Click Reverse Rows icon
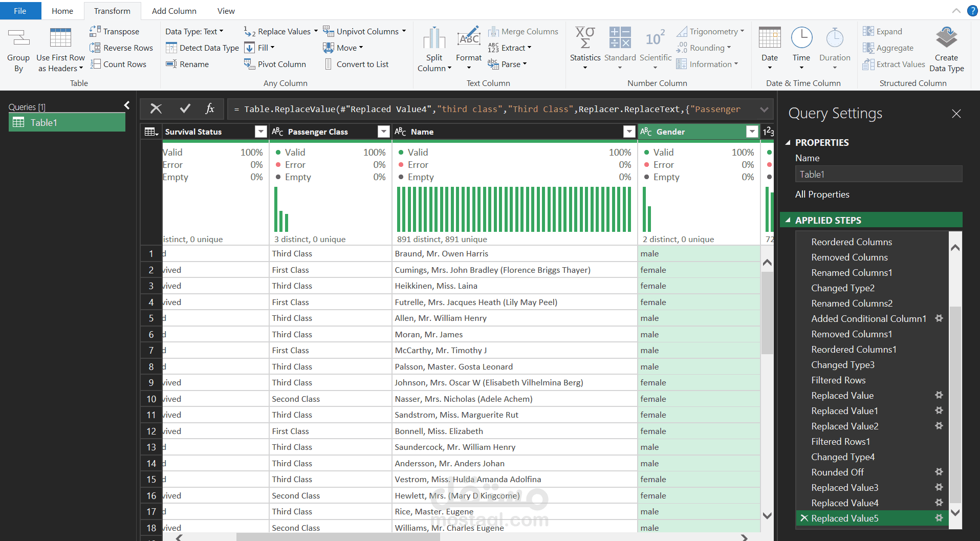Screen dimensions: 980x541 [95, 48]
